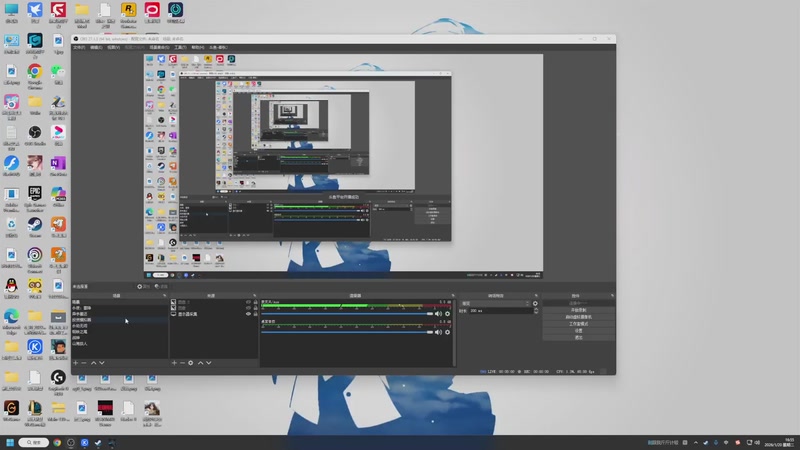
Task: Move the selected source down
Action: coord(208,363)
